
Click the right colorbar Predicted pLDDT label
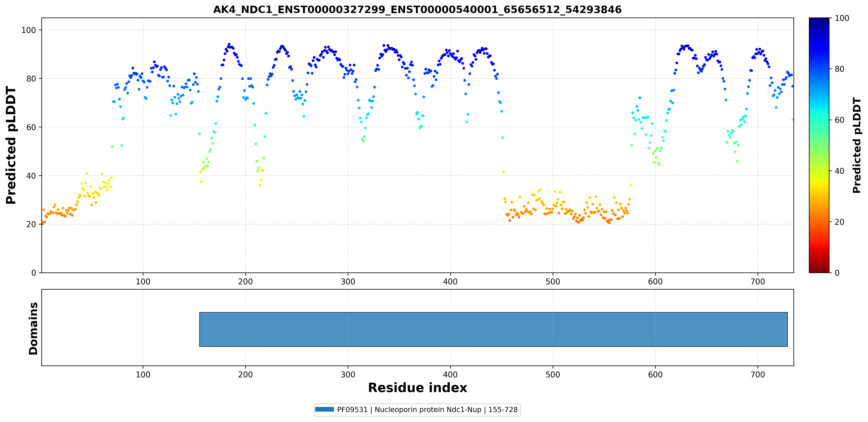click(x=857, y=145)
